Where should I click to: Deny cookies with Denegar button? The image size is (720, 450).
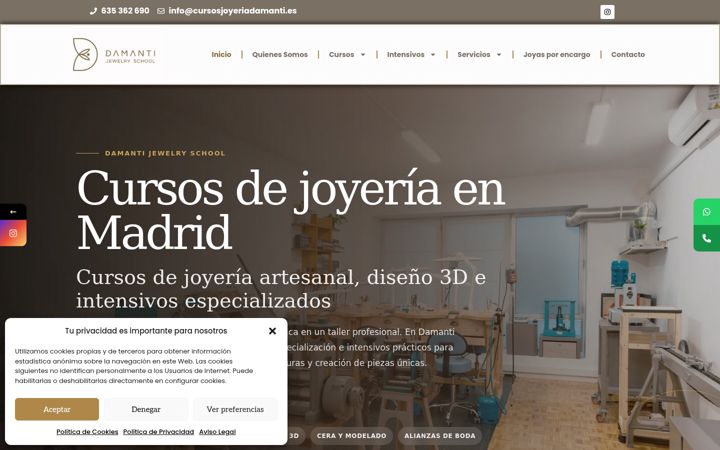[x=146, y=409]
